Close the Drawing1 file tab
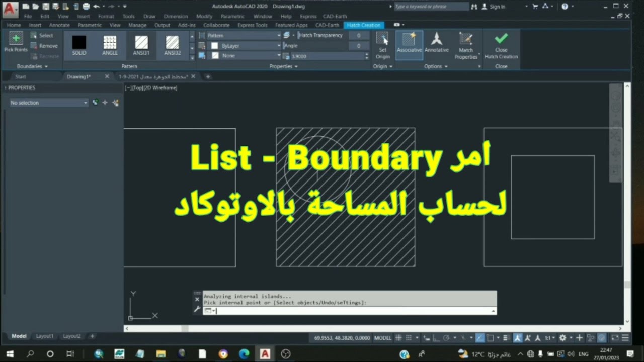This screenshot has height=362, width=644. pyautogui.click(x=107, y=77)
